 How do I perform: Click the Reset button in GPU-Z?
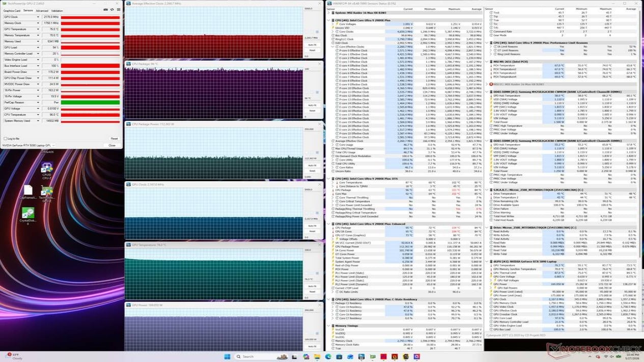click(x=114, y=138)
